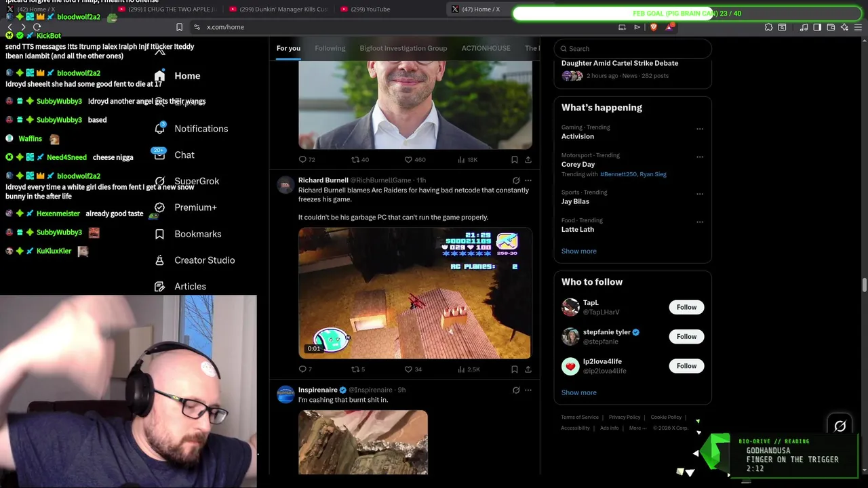868x488 pixels.
Task: Switch to I CHUG THE TWO APPLE tab
Action: tap(167, 9)
